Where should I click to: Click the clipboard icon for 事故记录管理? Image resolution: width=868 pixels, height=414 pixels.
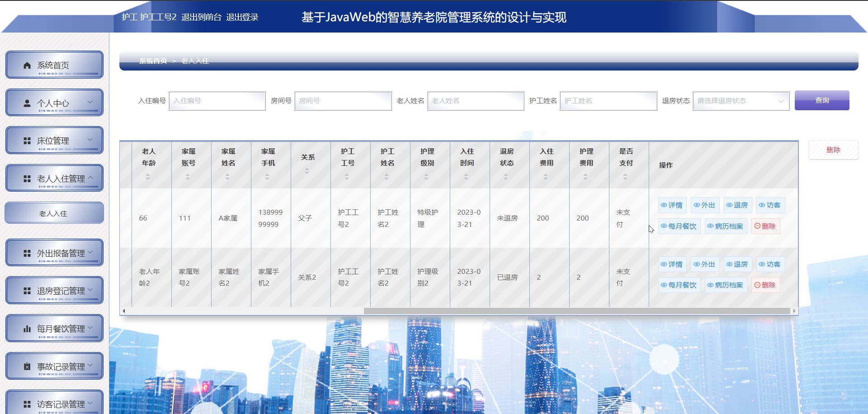tap(27, 367)
